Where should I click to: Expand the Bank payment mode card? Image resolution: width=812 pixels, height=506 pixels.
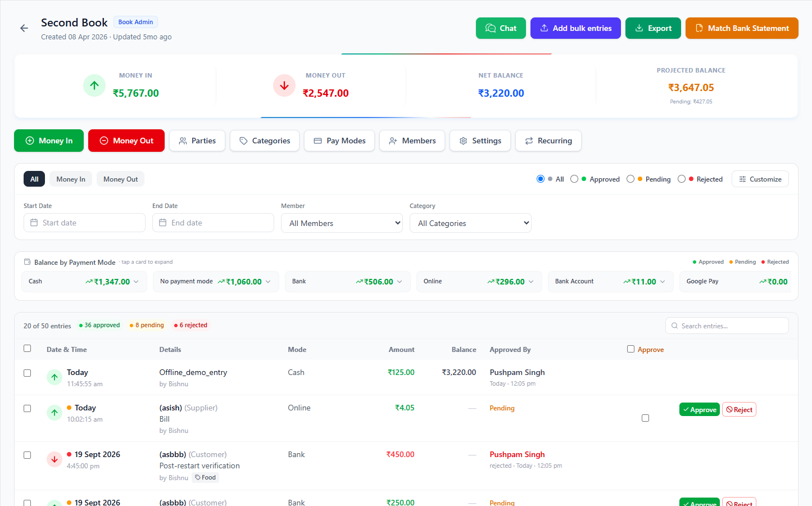pos(348,282)
